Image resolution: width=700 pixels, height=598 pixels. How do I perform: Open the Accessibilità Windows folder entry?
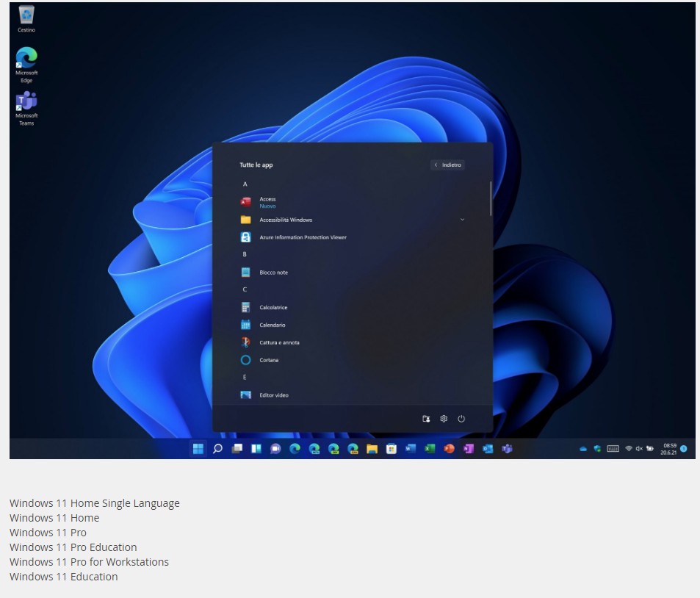pos(353,220)
